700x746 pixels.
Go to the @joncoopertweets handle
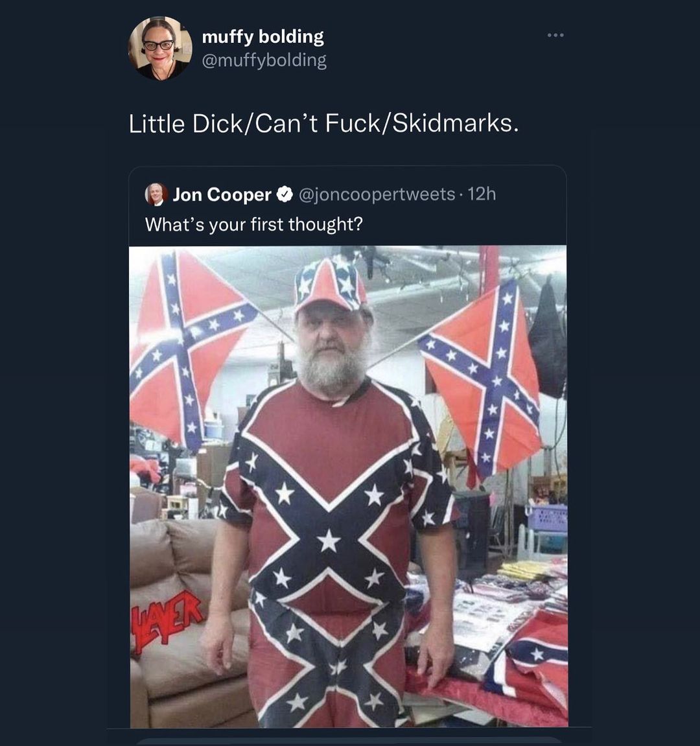pyautogui.click(x=376, y=194)
